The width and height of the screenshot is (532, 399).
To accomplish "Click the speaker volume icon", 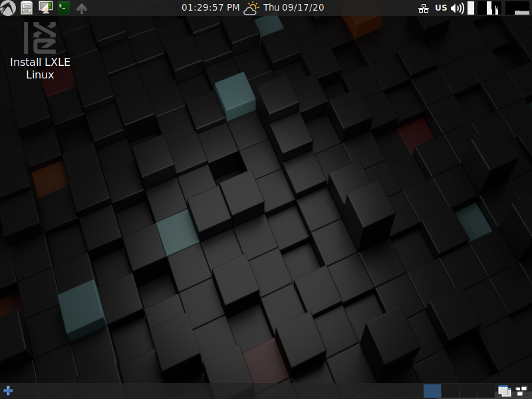I will point(458,8).
